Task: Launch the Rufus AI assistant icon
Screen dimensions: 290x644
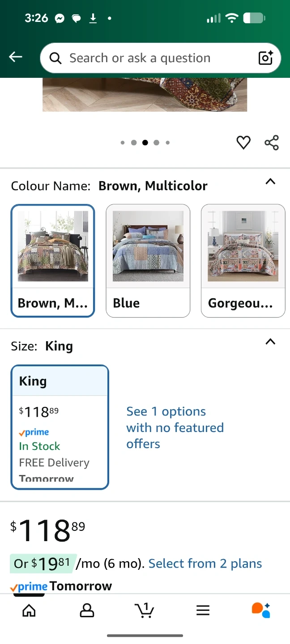Action: click(x=261, y=610)
